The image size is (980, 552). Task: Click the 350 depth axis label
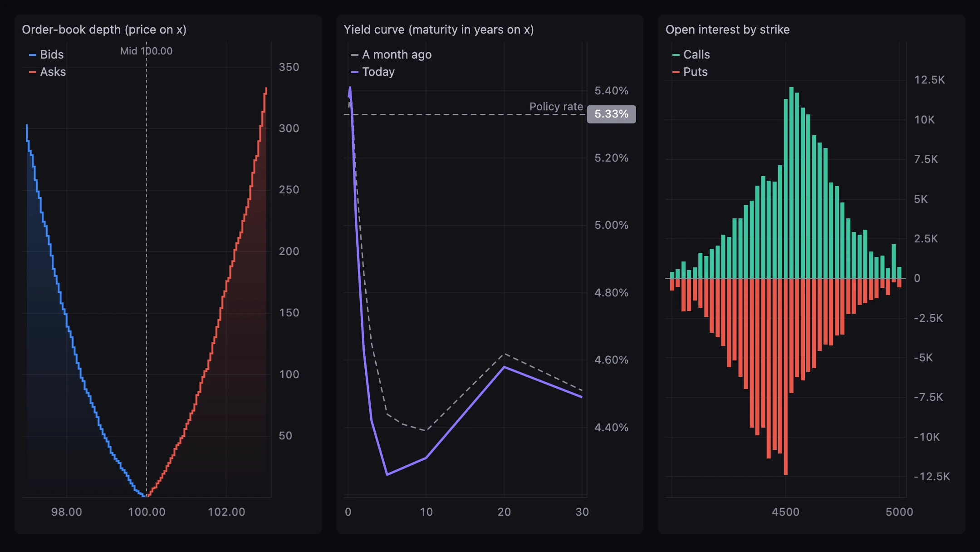(289, 67)
